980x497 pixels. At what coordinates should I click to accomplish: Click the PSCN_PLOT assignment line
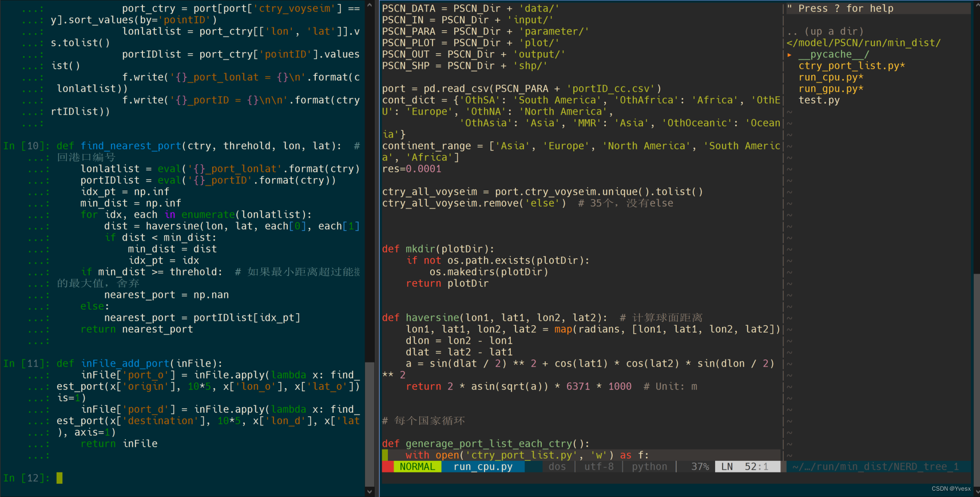click(x=471, y=43)
